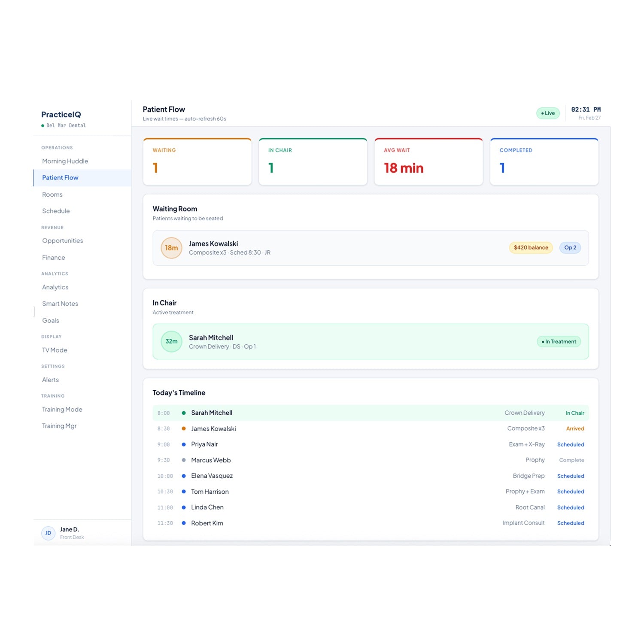644x644 pixels.
Task: Click green status dot for Sarah Mitchell
Action: (184, 413)
